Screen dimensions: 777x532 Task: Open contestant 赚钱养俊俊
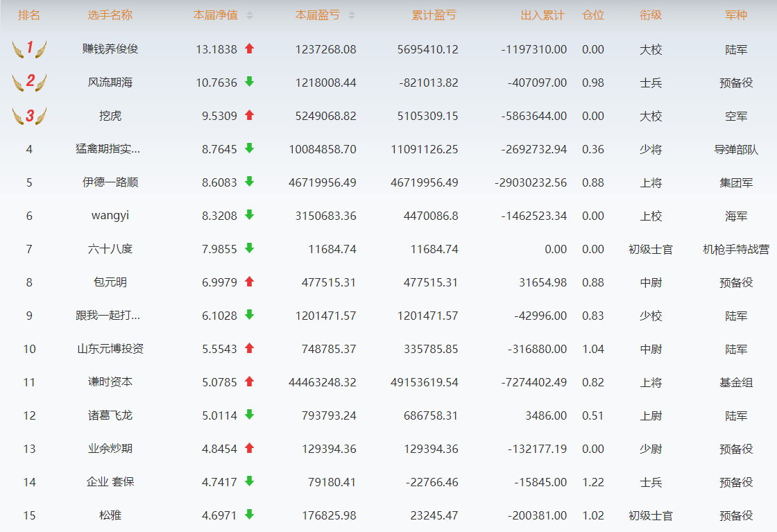[110, 49]
